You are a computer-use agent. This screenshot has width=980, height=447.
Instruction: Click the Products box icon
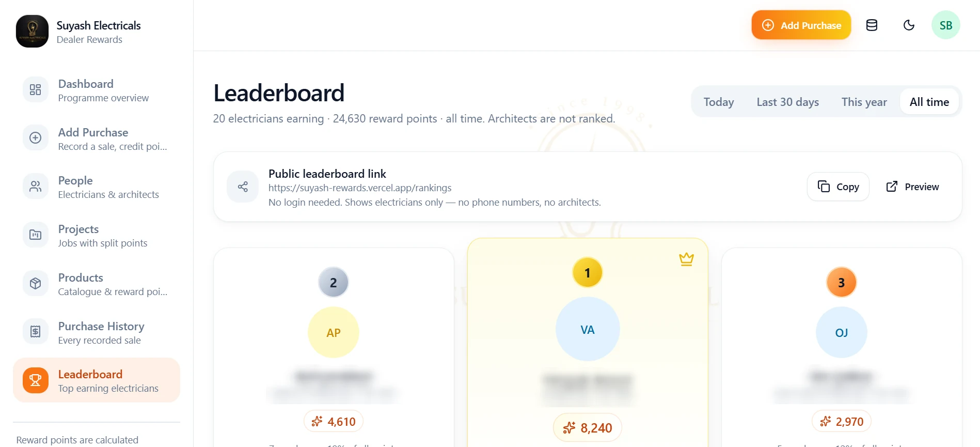pyautogui.click(x=36, y=284)
